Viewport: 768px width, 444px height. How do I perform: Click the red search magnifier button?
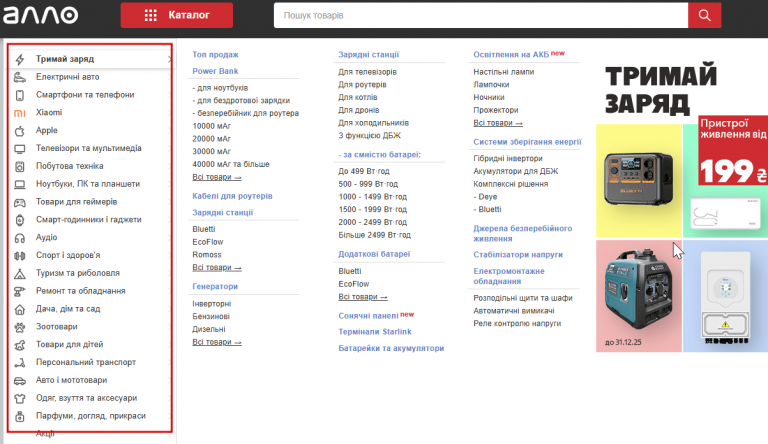pos(704,15)
